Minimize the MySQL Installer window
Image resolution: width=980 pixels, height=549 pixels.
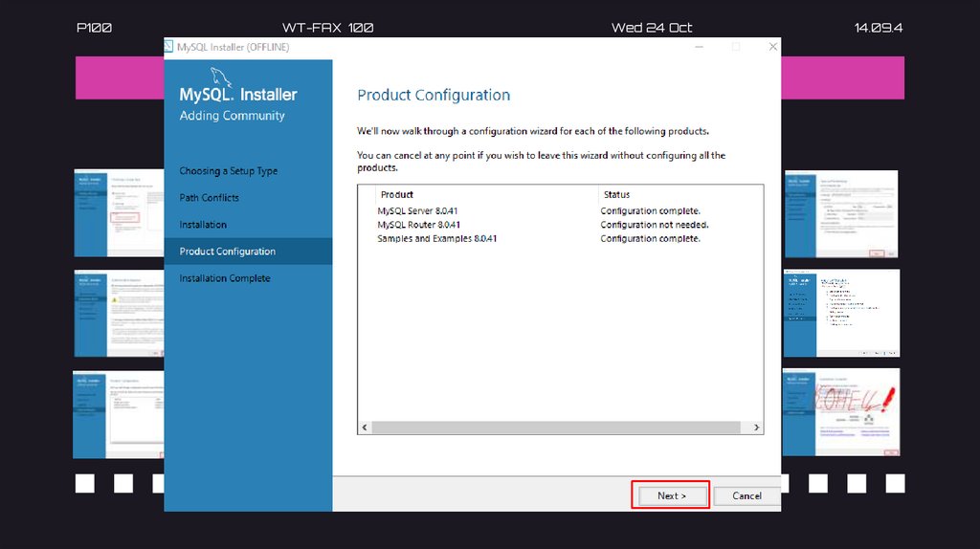(x=700, y=47)
